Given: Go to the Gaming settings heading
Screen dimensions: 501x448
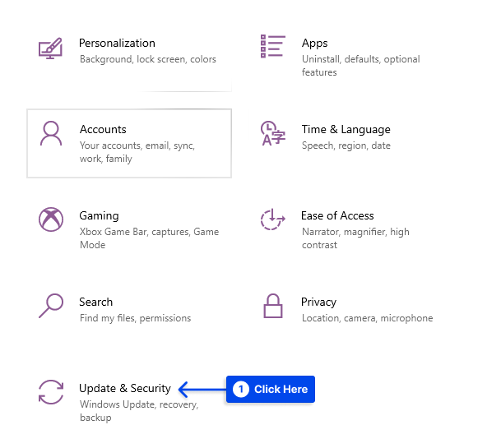Looking at the screenshot, I should [99, 216].
